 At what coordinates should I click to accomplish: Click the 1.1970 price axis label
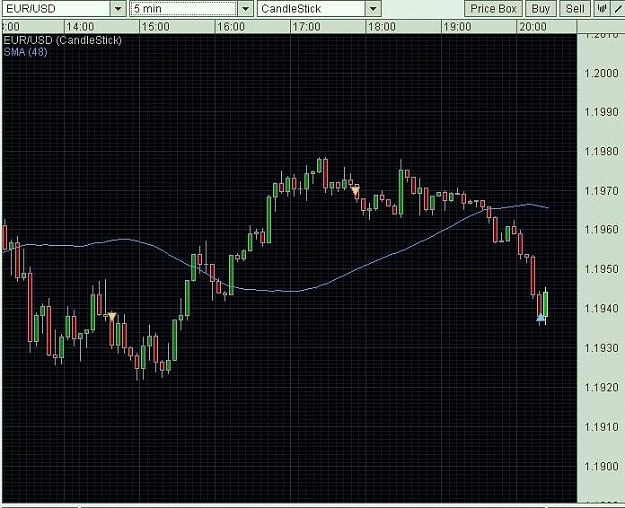point(601,191)
